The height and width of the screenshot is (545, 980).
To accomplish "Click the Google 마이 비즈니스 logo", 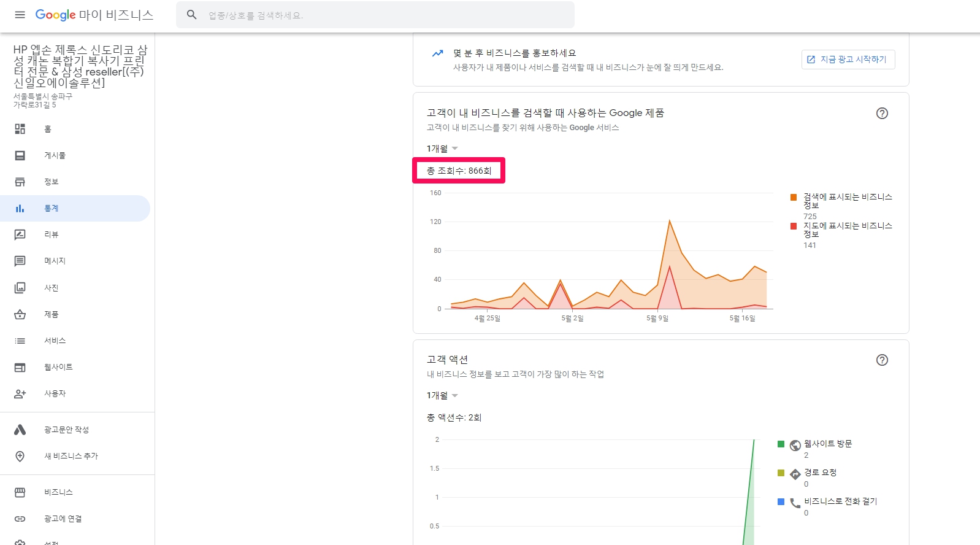I will pyautogui.click(x=94, y=15).
